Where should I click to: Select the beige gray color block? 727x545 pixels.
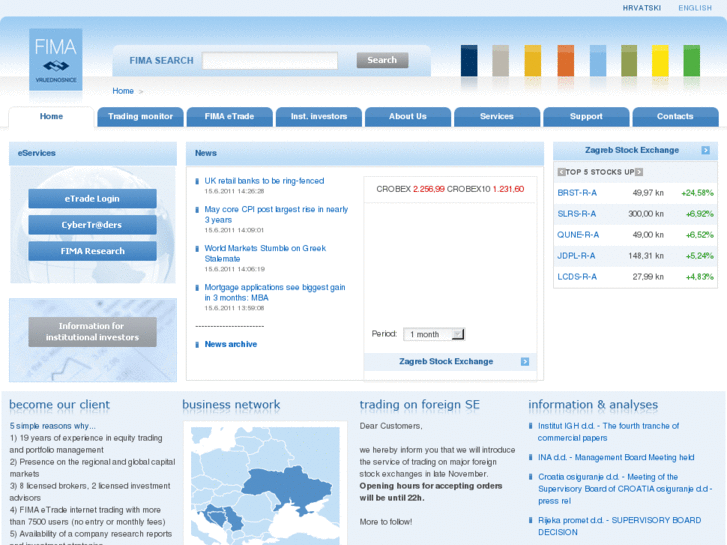(x=500, y=60)
